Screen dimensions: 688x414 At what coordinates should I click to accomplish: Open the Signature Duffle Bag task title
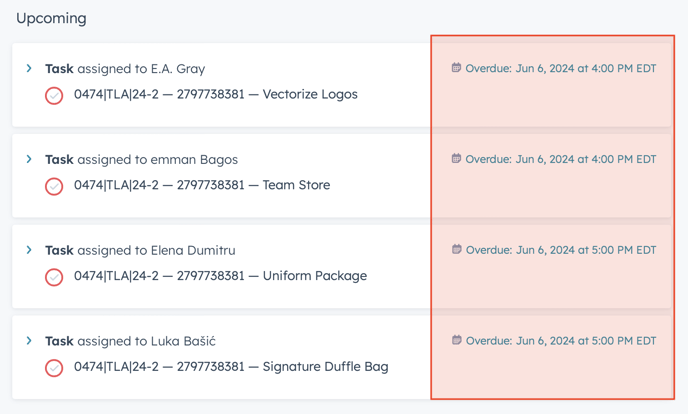(x=231, y=367)
